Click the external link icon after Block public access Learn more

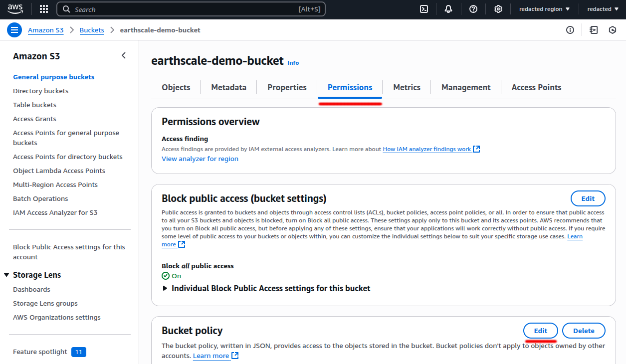[x=182, y=244]
